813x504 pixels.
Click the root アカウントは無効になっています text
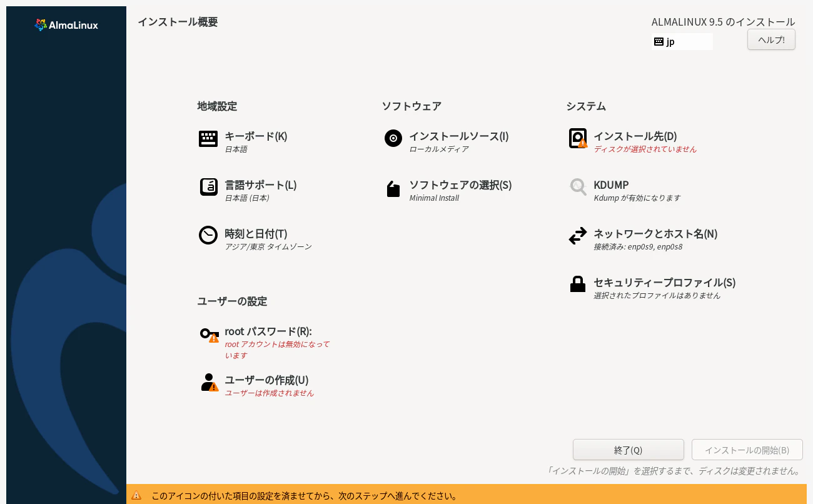277,350
